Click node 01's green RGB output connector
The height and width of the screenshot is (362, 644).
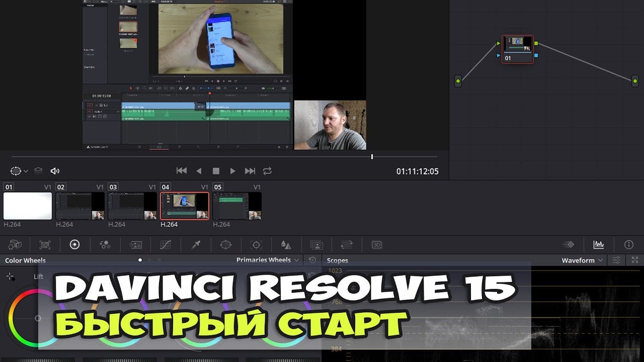[x=536, y=43]
